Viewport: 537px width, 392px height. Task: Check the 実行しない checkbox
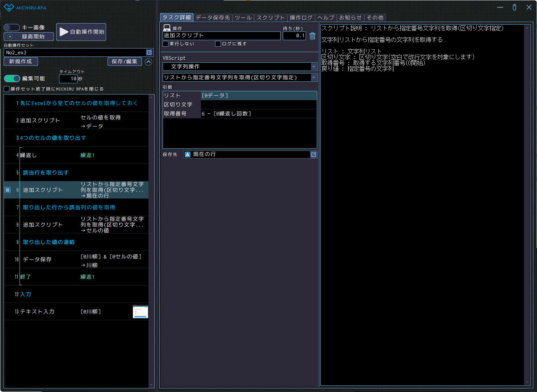[166, 44]
